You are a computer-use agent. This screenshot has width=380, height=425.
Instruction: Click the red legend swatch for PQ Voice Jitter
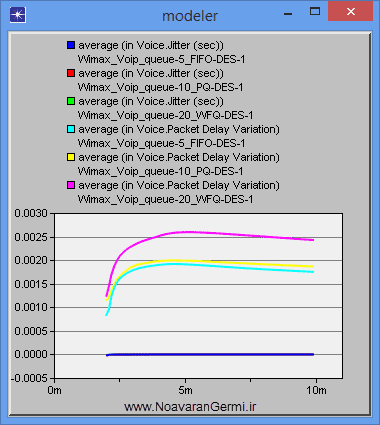(71, 73)
